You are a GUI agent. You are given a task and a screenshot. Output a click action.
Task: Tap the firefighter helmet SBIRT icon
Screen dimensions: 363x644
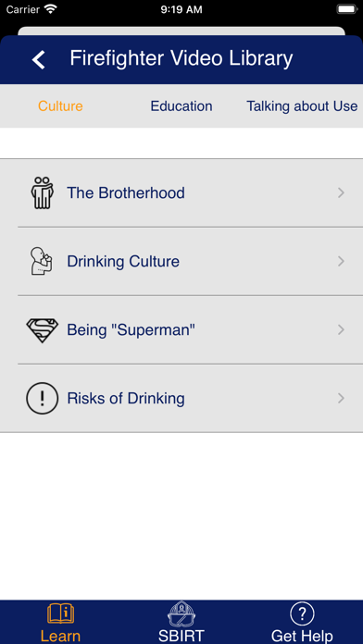181,613
